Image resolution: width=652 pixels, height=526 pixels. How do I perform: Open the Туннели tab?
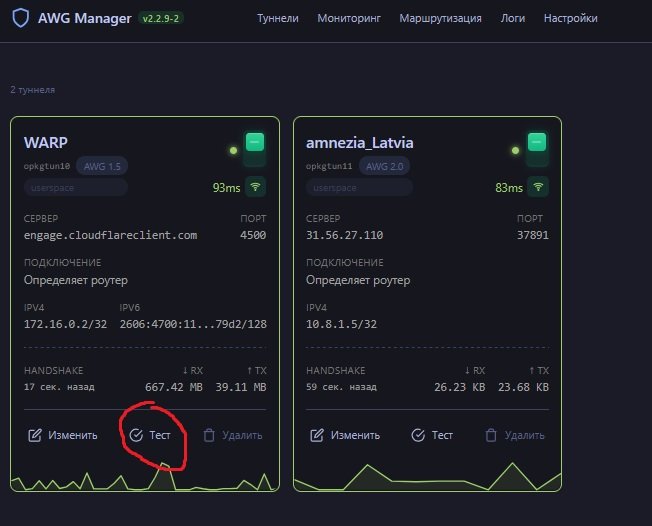click(x=277, y=18)
